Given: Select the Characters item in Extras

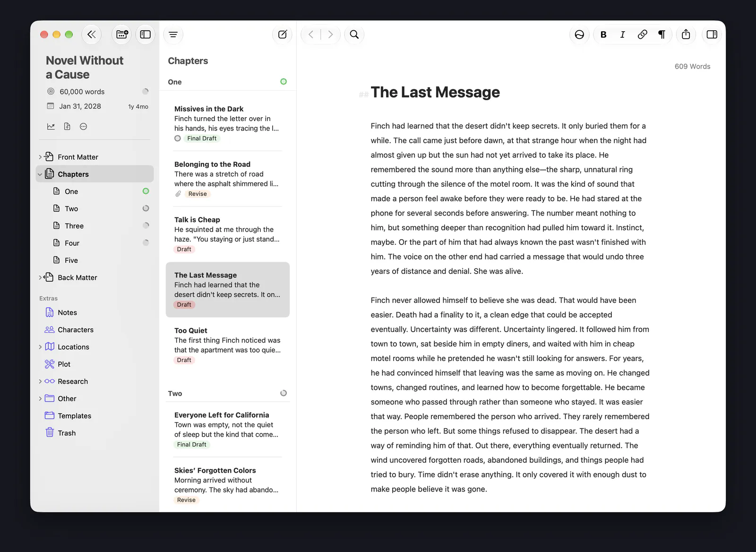Looking at the screenshot, I should pyautogui.click(x=95, y=330).
